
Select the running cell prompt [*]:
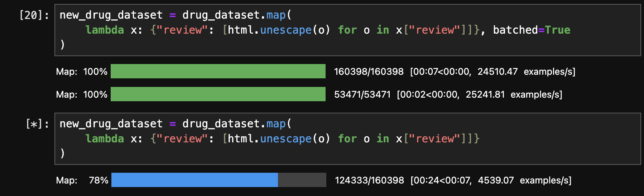pyautogui.click(x=37, y=124)
